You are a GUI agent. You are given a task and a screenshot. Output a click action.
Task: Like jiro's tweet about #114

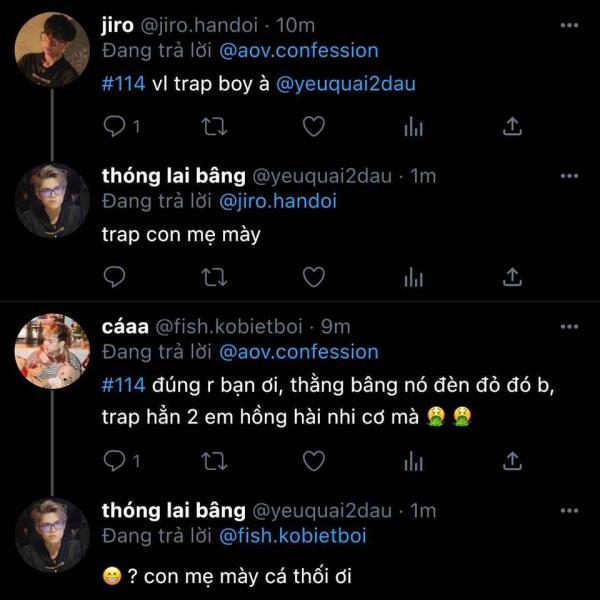pyautogui.click(x=313, y=126)
